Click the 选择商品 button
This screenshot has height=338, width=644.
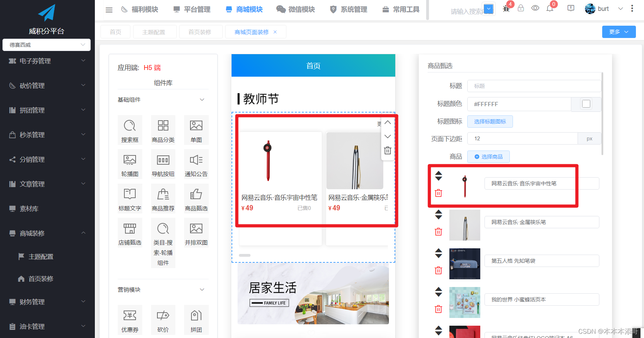(488, 157)
